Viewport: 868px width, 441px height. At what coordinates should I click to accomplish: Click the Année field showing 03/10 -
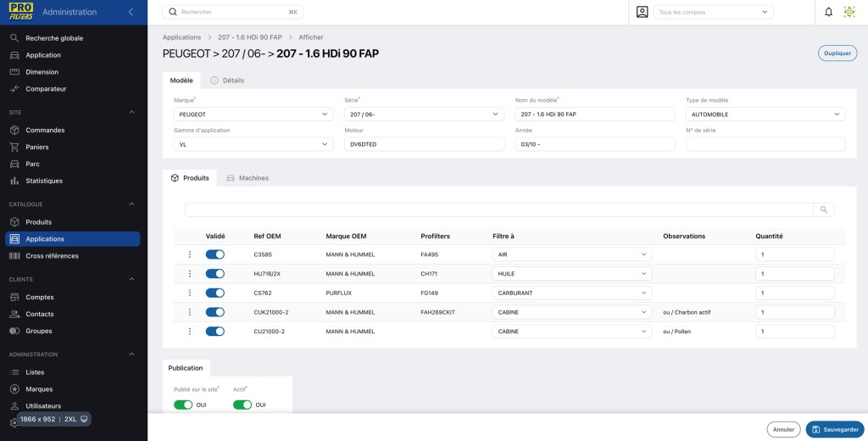(x=595, y=144)
